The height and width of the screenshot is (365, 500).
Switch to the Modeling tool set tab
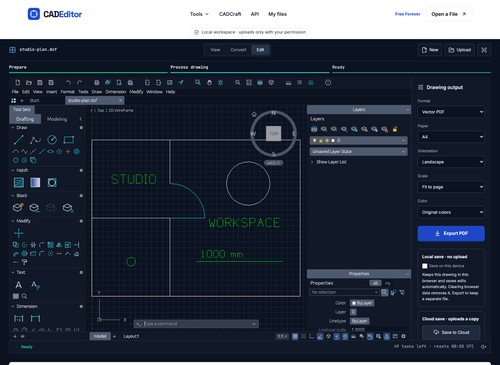(57, 119)
